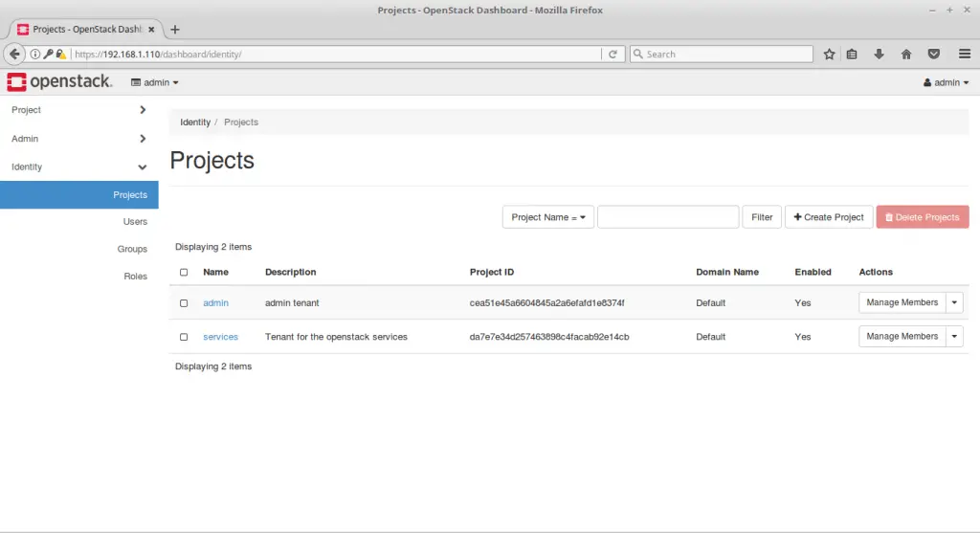Open Firefox hamburger menu
This screenshot has height=533, width=980.
click(965, 55)
